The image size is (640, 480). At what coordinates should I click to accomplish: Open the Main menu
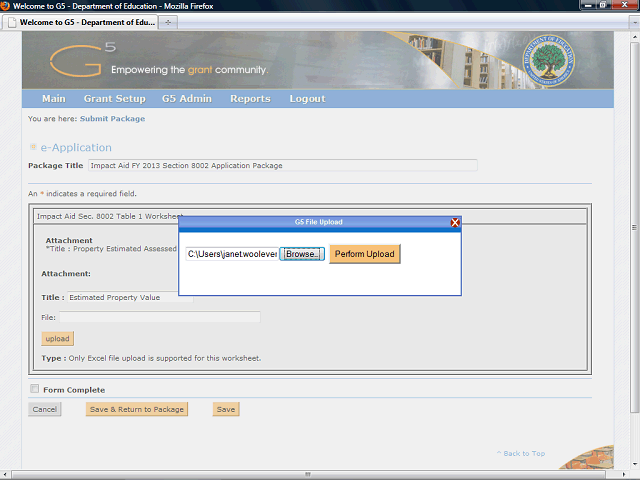[54, 99]
